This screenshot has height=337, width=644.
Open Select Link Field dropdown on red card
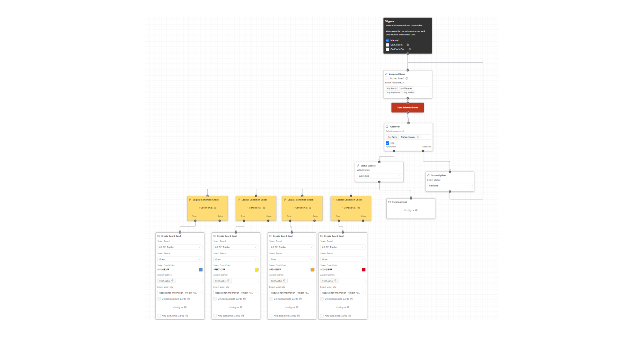(x=343, y=293)
